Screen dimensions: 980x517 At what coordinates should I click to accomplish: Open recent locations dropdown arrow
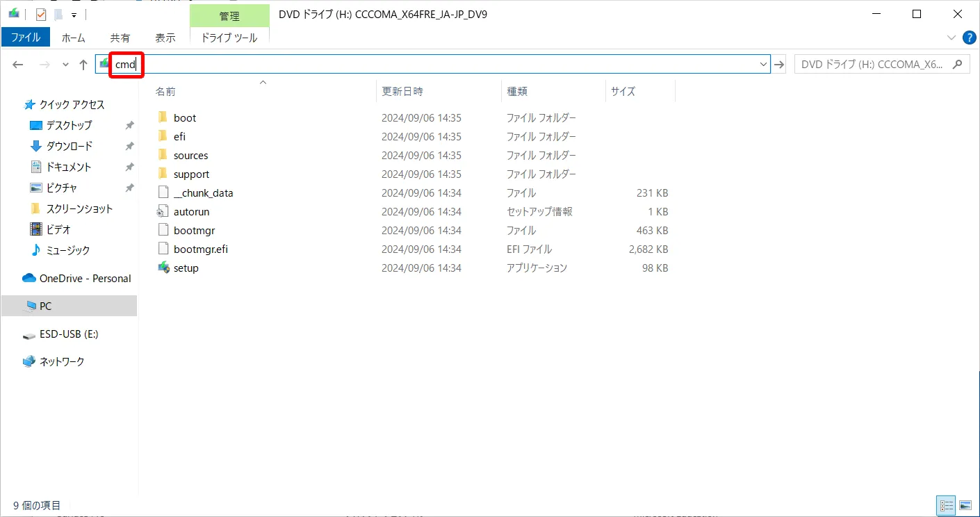pos(65,65)
